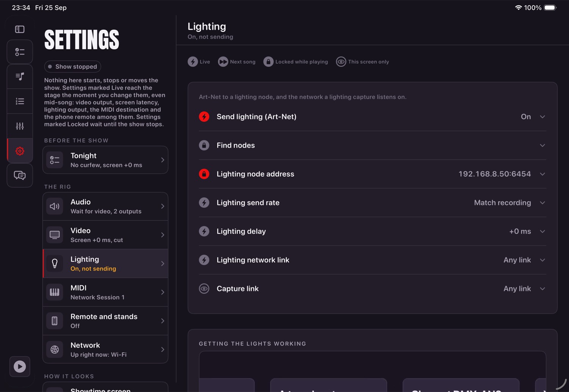Select the red settings gear icon
Viewport: 569px width, 392px height.
click(20, 151)
